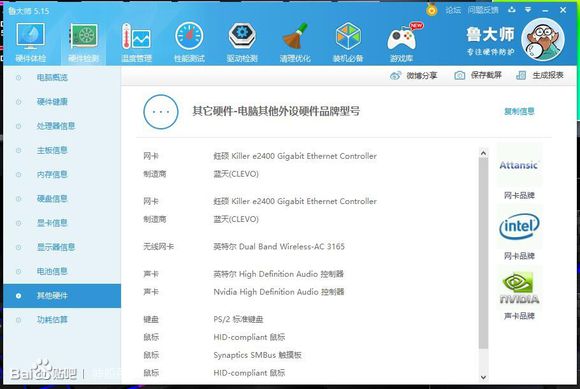Click 网卡品牌 label under Attansic logo

point(519,195)
